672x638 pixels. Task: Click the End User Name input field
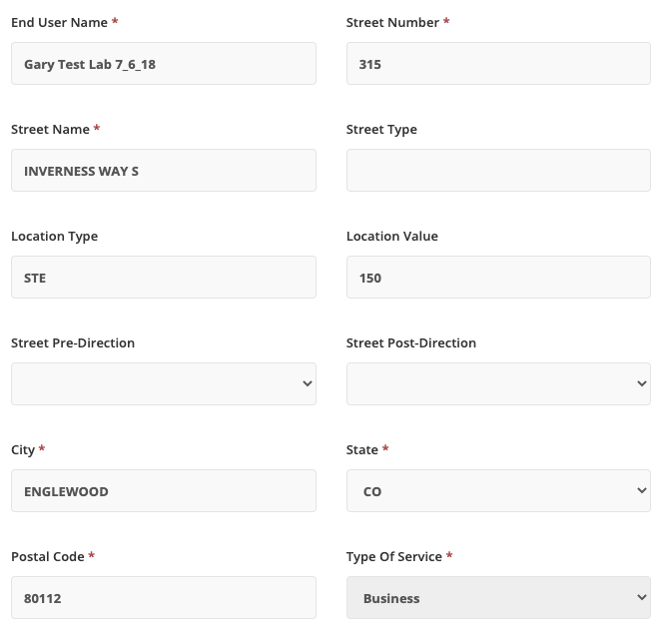(163, 64)
